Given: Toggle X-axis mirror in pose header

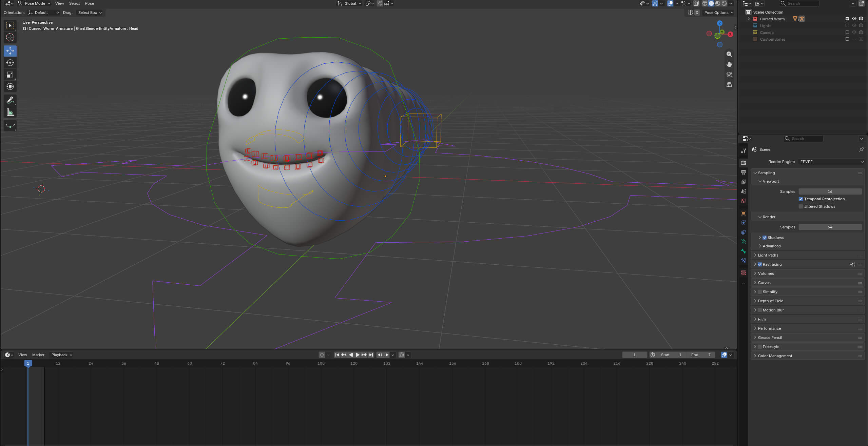Looking at the screenshot, I should [x=697, y=13].
